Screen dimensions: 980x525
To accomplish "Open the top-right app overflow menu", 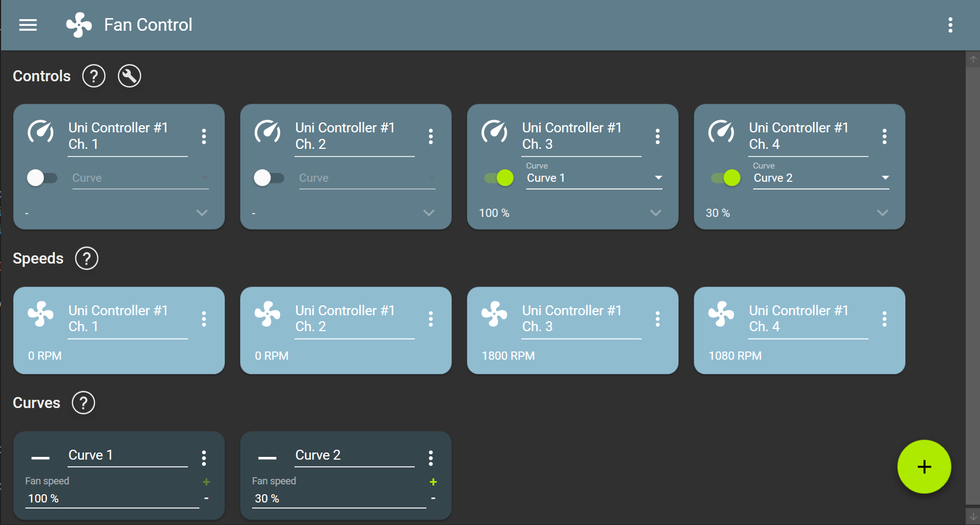I will click(x=950, y=25).
